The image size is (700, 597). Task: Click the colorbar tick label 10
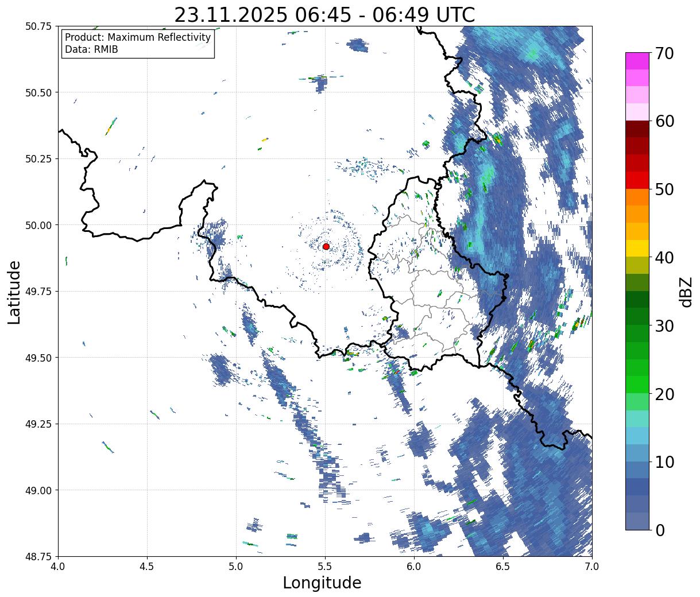(x=664, y=462)
